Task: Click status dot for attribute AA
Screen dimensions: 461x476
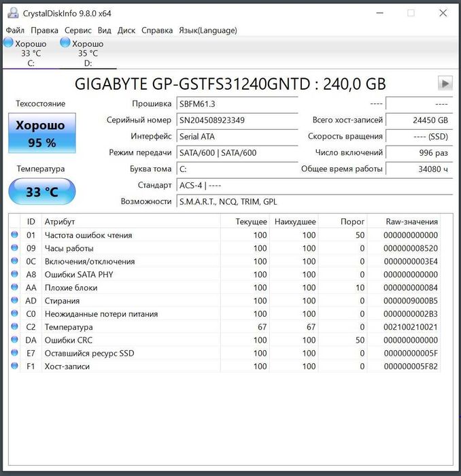Action: tap(14, 287)
